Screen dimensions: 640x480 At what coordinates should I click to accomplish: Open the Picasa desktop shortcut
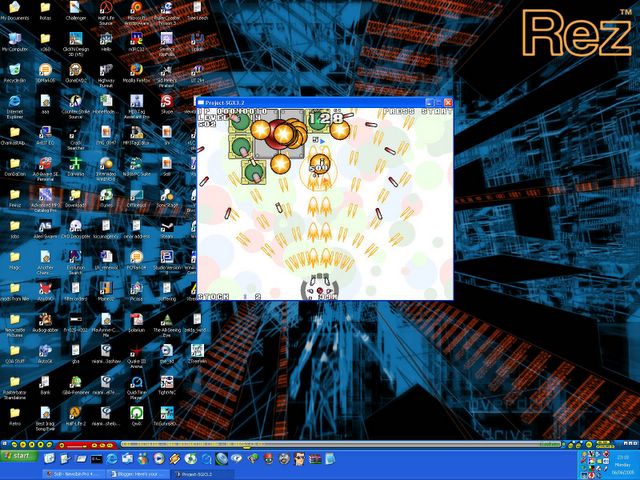click(136, 291)
